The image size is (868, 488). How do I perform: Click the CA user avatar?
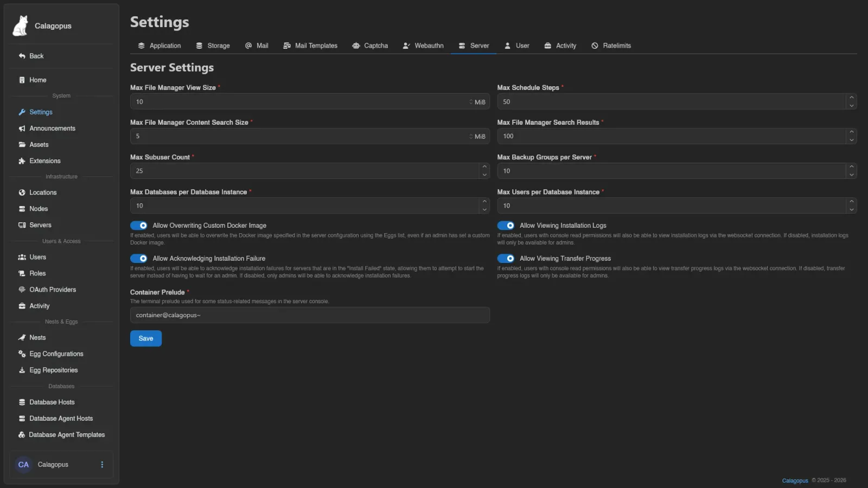tap(23, 465)
